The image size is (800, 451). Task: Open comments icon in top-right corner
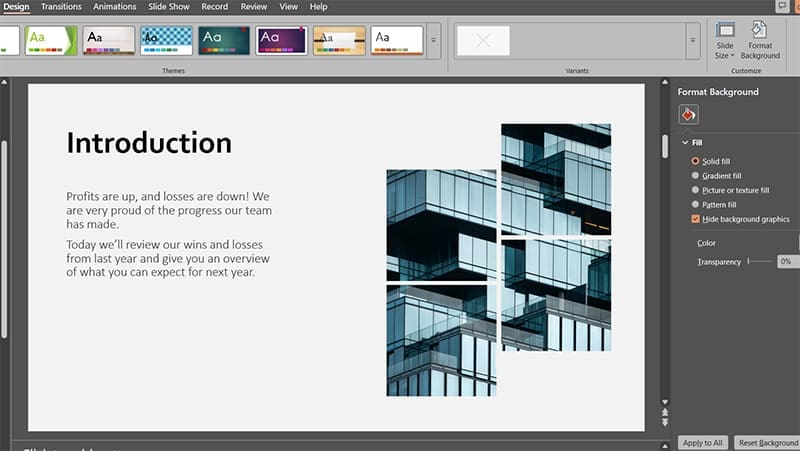[783, 6]
